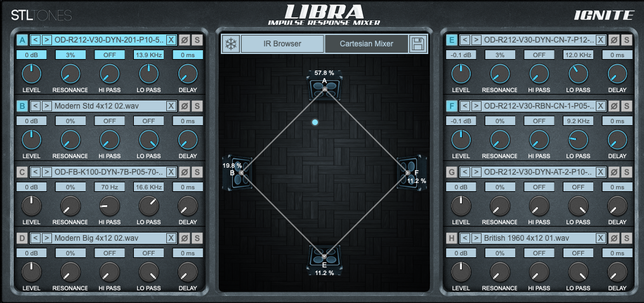Invert phase on slot G
The height and width of the screenshot is (303, 644).
[x=614, y=172]
